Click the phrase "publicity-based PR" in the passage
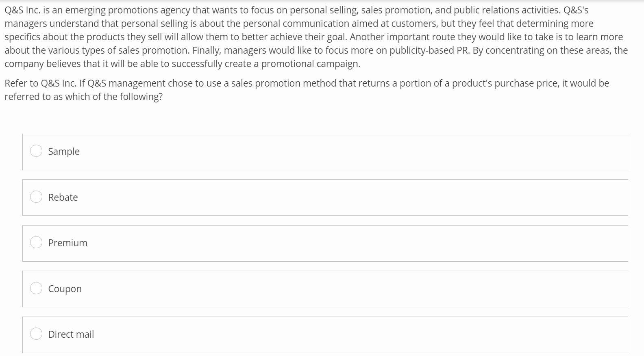Image resolution: width=644 pixels, height=356 pixels. (x=430, y=50)
